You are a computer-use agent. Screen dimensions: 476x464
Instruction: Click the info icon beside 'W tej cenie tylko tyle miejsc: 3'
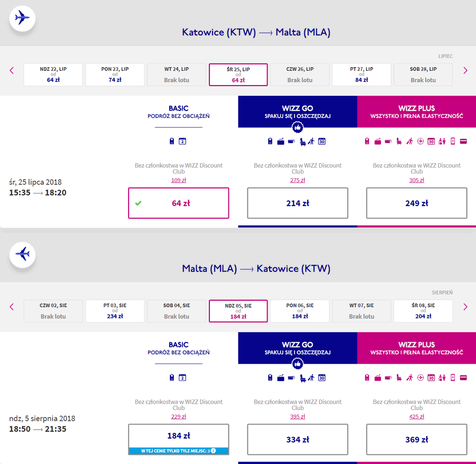click(x=213, y=451)
